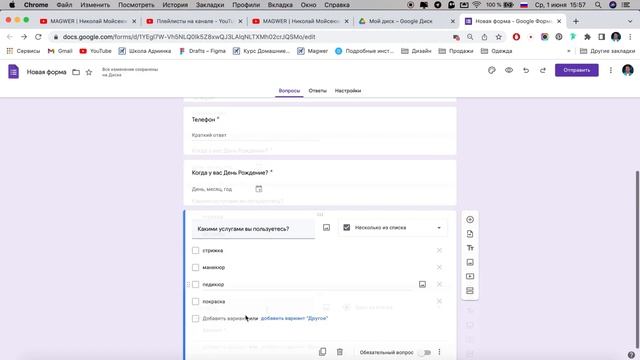Add image to педикюр option

tap(422, 284)
